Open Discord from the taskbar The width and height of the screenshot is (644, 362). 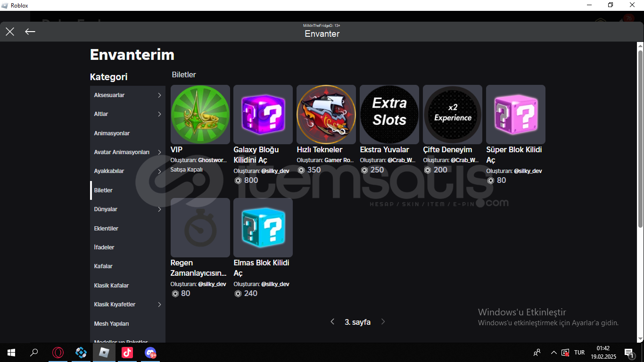coord(150,353)
